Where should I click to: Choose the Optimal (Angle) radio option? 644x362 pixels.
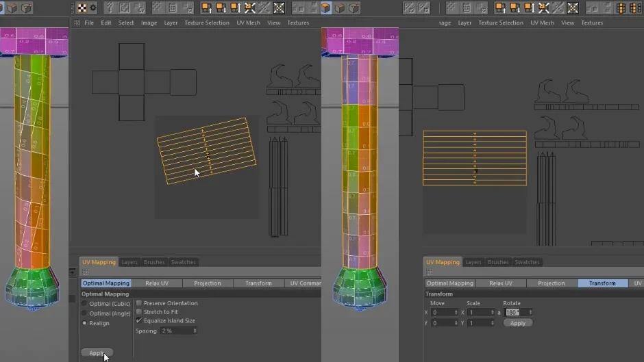tap(84, 313)
